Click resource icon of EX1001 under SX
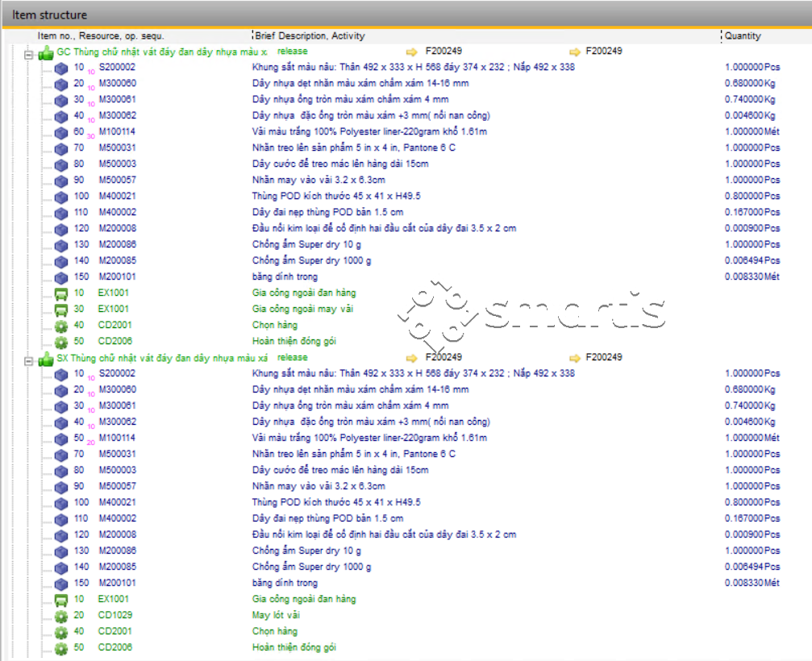Viewport: 812px width, 661px height. click(x=61, y=601)
